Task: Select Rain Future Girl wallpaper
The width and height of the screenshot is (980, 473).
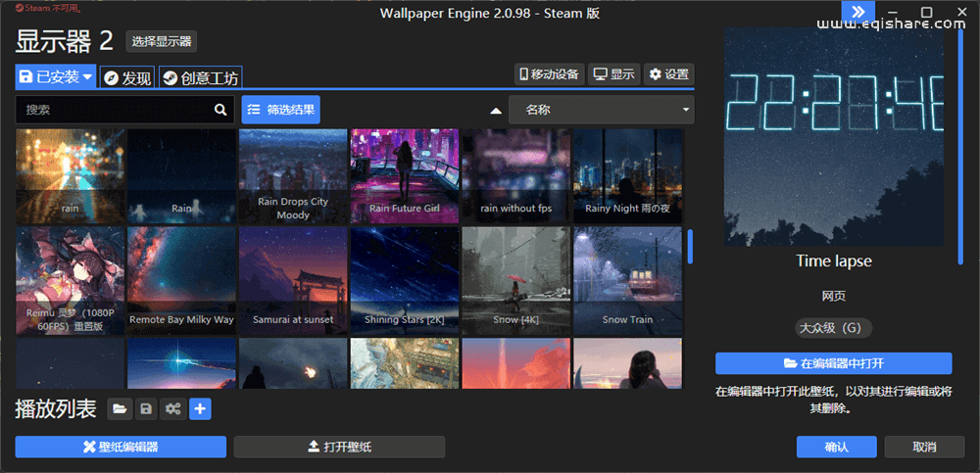Action: point(405,176)
